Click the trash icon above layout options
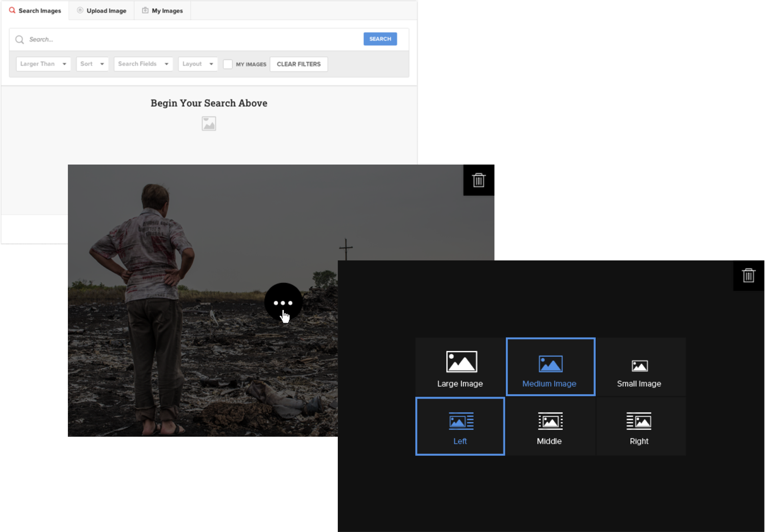Screen dimensions: 765x532 [x=748, y=276]
